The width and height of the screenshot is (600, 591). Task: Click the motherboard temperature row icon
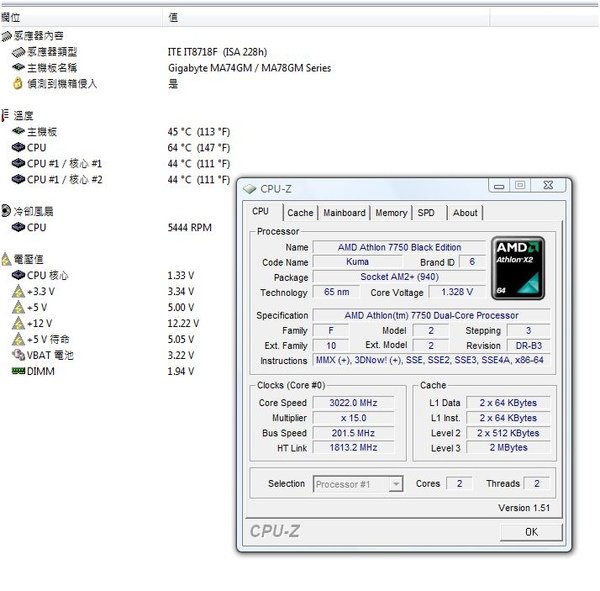tap(18, 132)
